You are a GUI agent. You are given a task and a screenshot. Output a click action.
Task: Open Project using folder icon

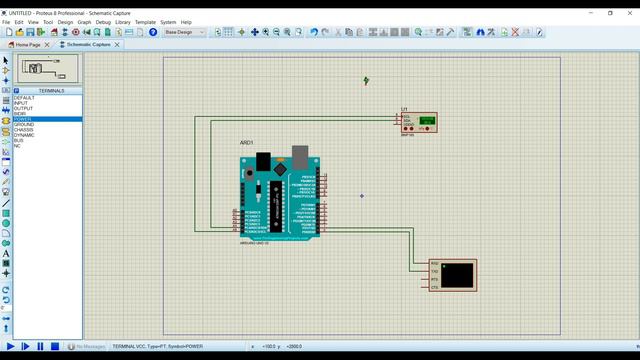point(20,32)
